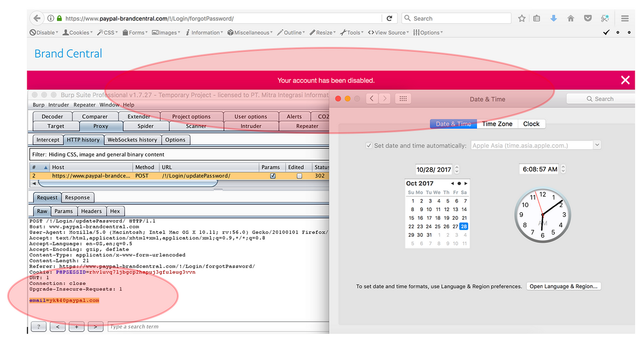Sort history by Host column header
The width and height of the screenshot is (644, 350).
click(91, 167)
